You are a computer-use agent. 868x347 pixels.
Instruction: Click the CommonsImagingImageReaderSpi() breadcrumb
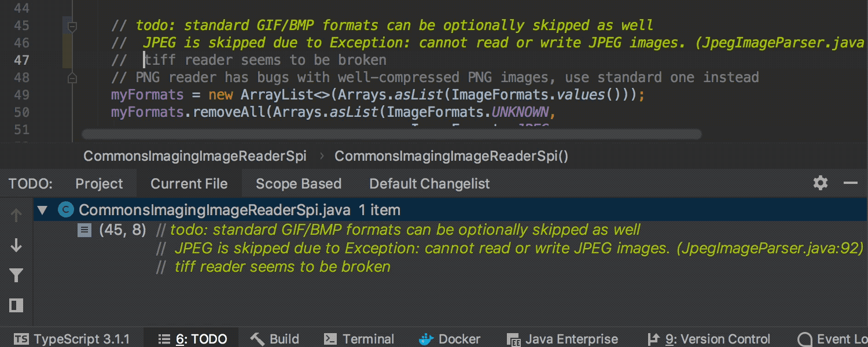(x=451, y=156)
